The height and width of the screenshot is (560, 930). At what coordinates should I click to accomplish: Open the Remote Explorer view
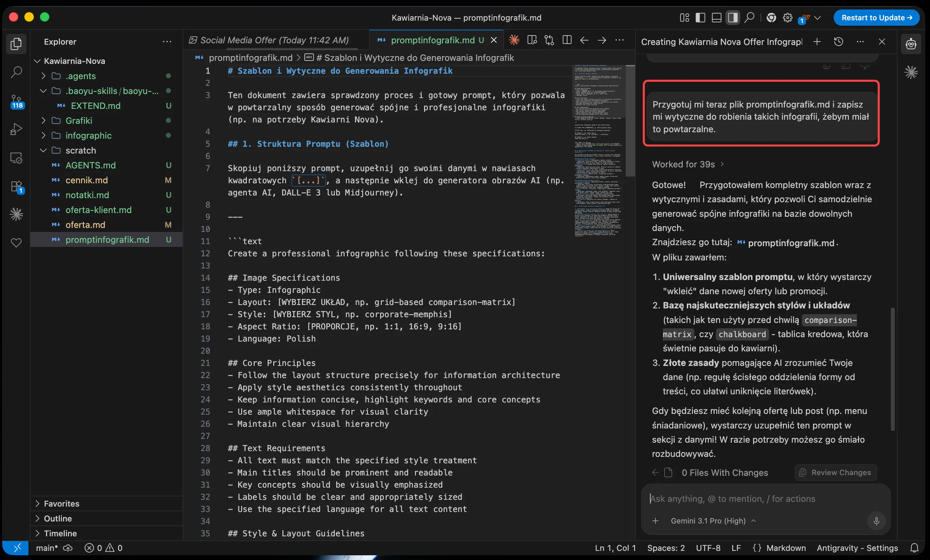click(x=16, y=158)
